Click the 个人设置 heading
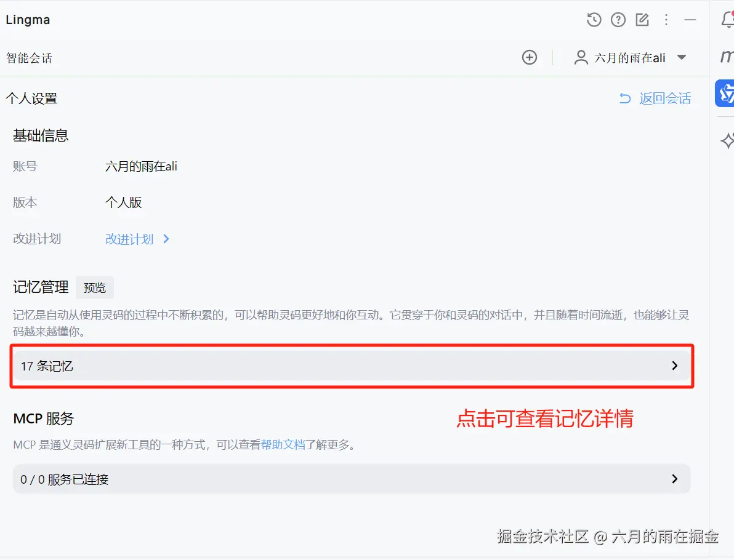 (x=31, y=98)
